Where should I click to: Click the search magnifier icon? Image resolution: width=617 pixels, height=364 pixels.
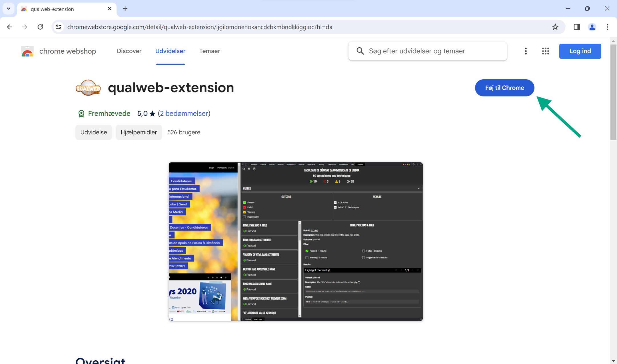(360, 51)
